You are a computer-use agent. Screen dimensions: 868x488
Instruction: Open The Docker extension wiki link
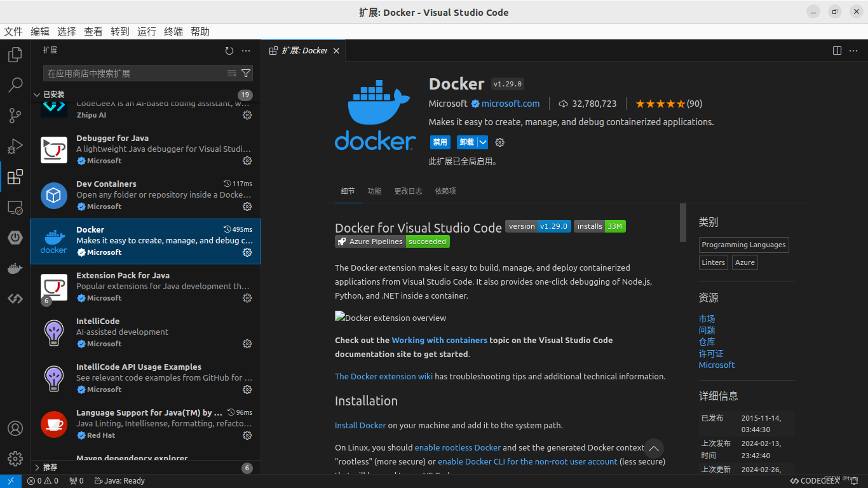(384, 376)
